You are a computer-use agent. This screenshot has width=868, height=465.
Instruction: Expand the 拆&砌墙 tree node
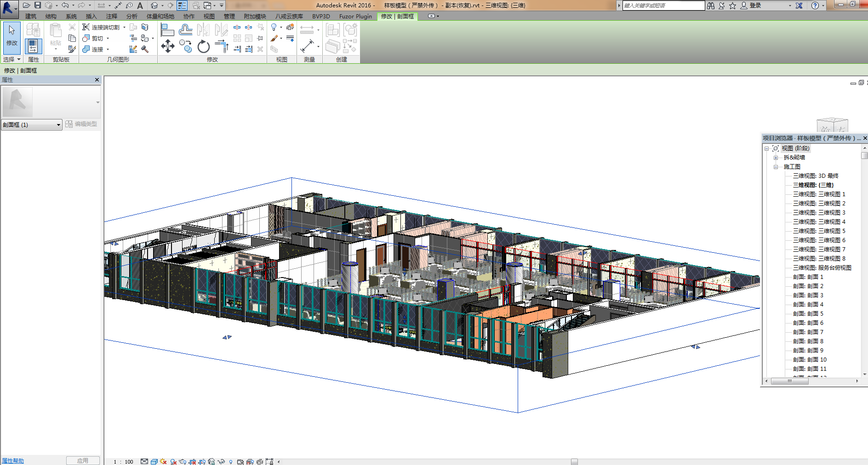pyautogui.click(x=776, y=158)
